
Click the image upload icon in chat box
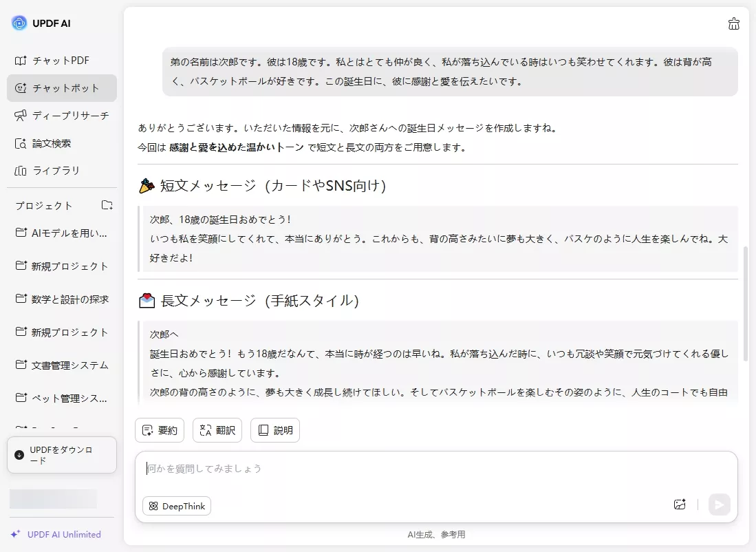point(680,505)
